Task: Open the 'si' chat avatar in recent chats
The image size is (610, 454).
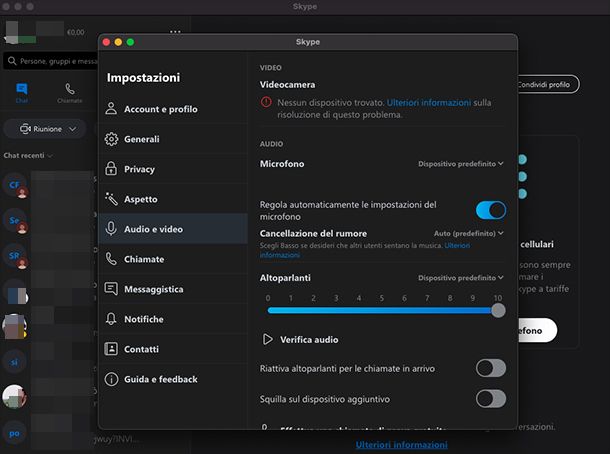Action: (x=14, y=362)
